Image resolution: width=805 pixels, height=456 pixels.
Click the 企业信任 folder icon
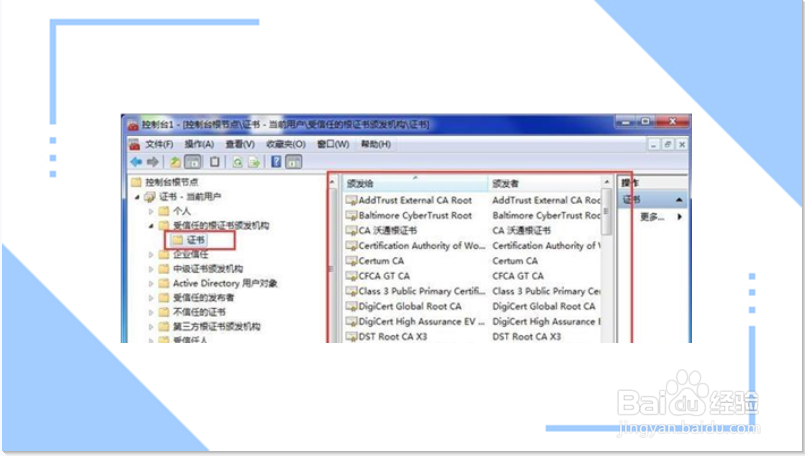point(164,254)
